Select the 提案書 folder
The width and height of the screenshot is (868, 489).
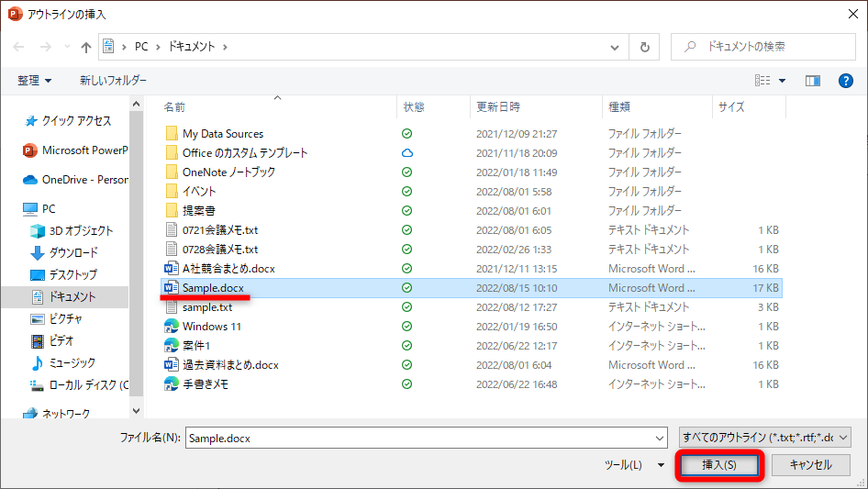tap(199, 211)
